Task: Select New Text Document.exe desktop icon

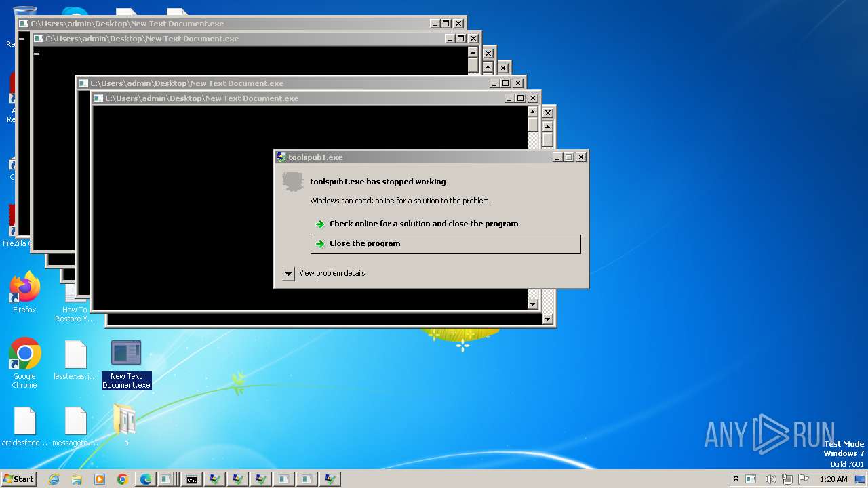Action: (126, 365)
